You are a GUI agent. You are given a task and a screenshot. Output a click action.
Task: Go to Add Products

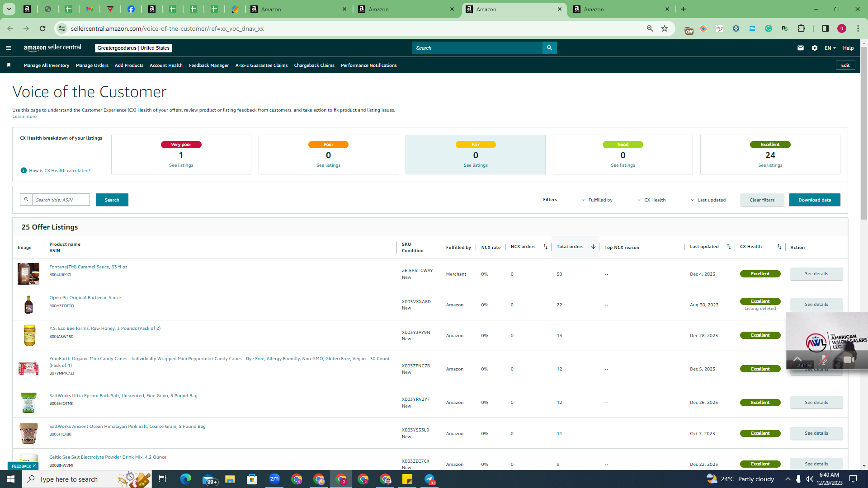click(x=129, y=65)
